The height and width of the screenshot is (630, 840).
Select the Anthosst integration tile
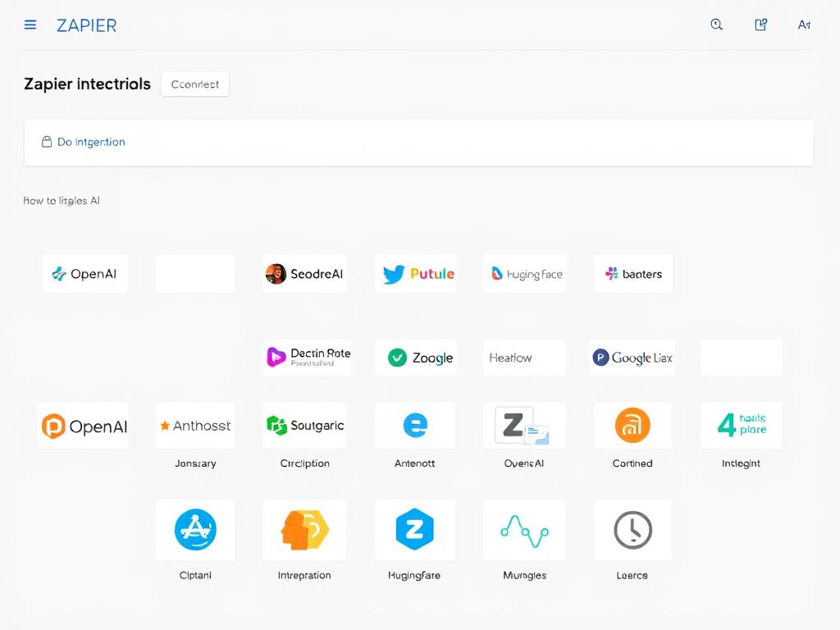click(195, 426)
